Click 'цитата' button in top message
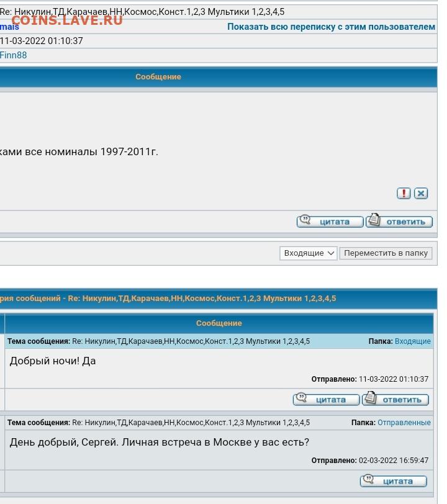This screenshot has width=447, height=504. [x=330, y=221]
